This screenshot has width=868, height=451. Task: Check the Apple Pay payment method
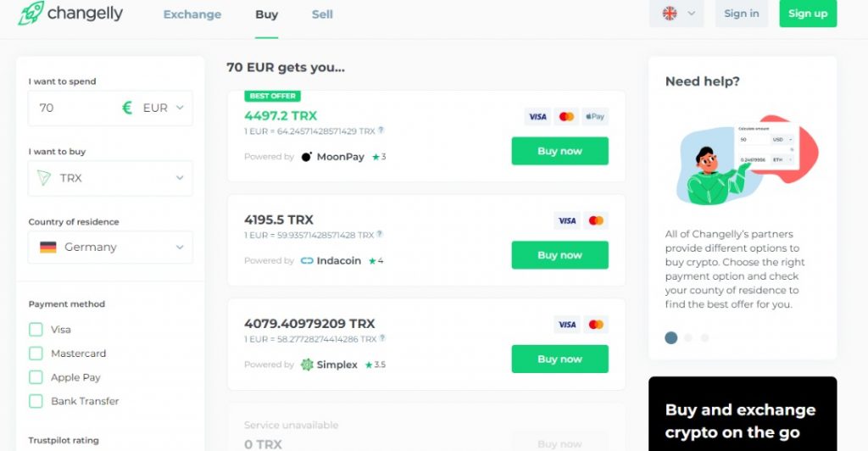36,377
